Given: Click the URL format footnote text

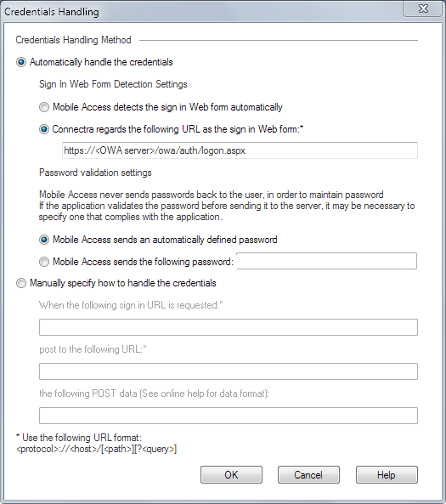Looking at the screenshot, I should tap(96, 444).
